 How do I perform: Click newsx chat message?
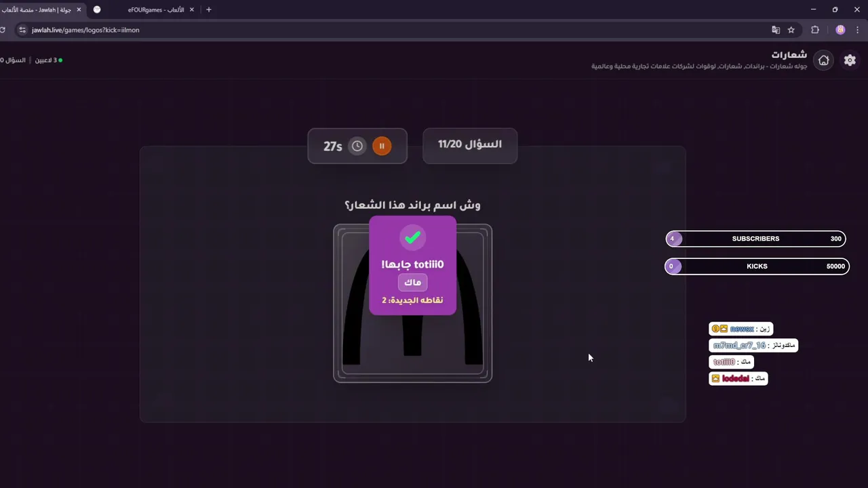coord(741,329)
